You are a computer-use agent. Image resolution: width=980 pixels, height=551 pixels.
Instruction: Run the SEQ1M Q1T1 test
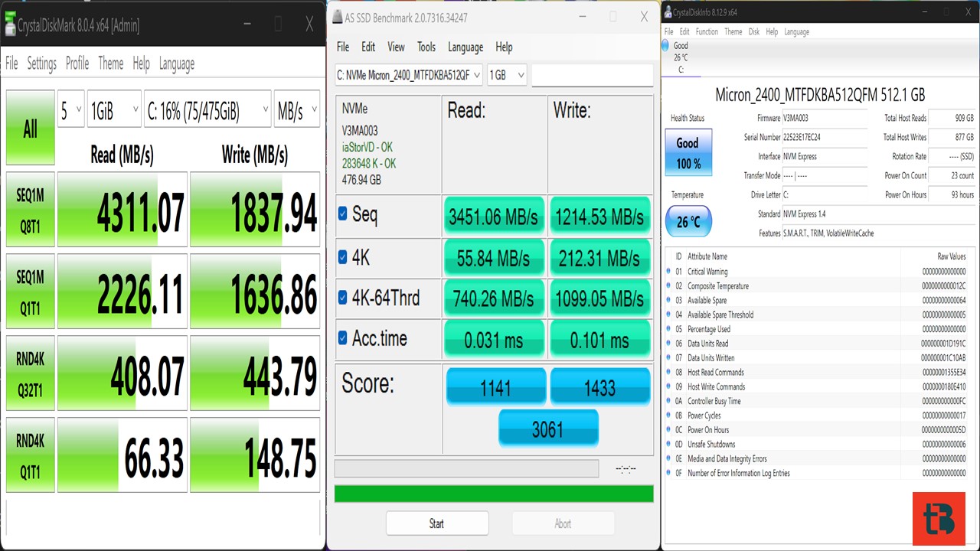point(30,292)
